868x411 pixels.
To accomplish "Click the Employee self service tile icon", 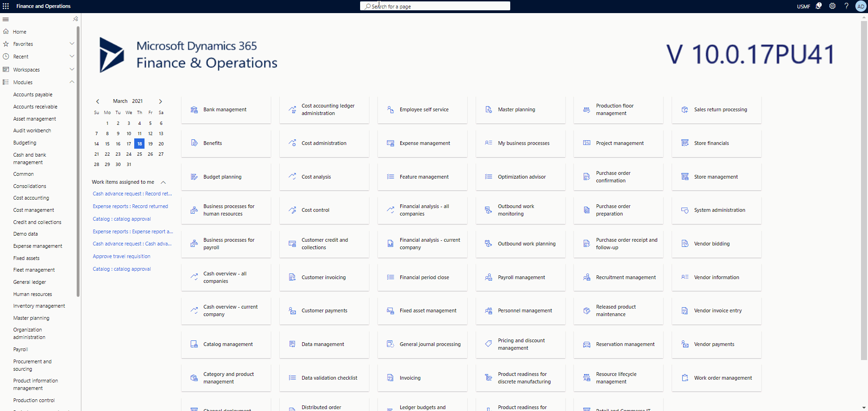I will pos(391,109).
